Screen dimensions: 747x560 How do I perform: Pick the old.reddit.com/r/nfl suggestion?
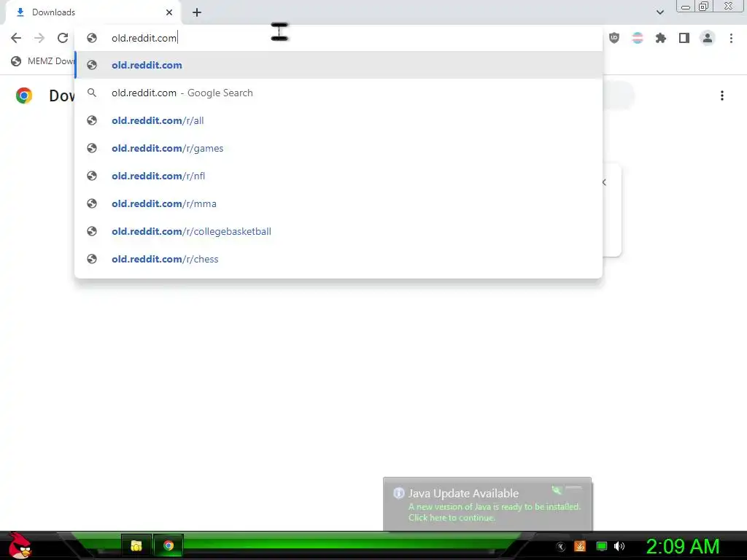click(x=338, y=176)
